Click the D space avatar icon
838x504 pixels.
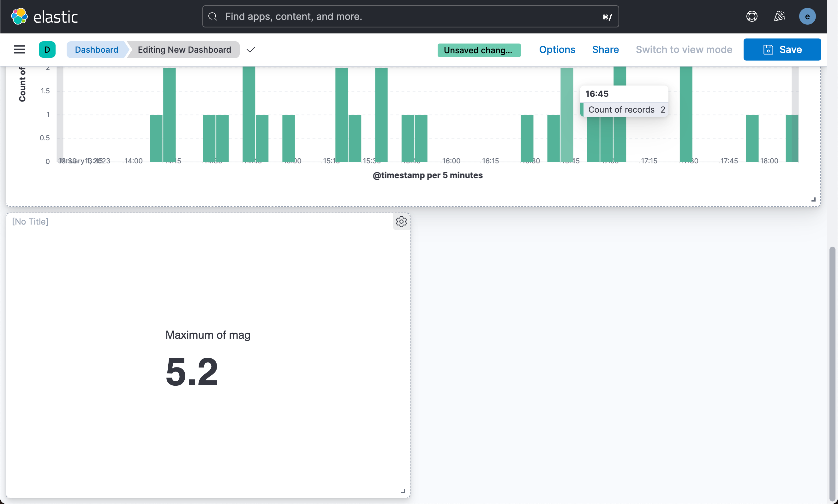[47, 50]
